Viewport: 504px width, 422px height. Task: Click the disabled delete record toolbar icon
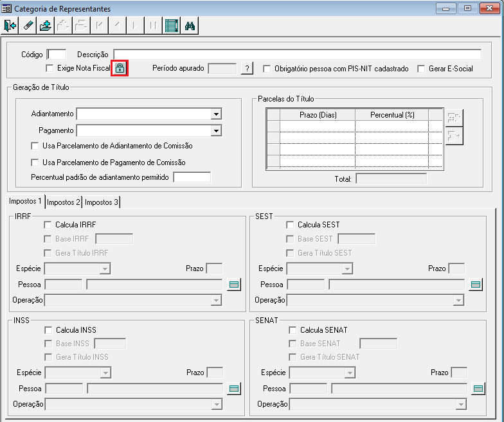tap(80, 26)
